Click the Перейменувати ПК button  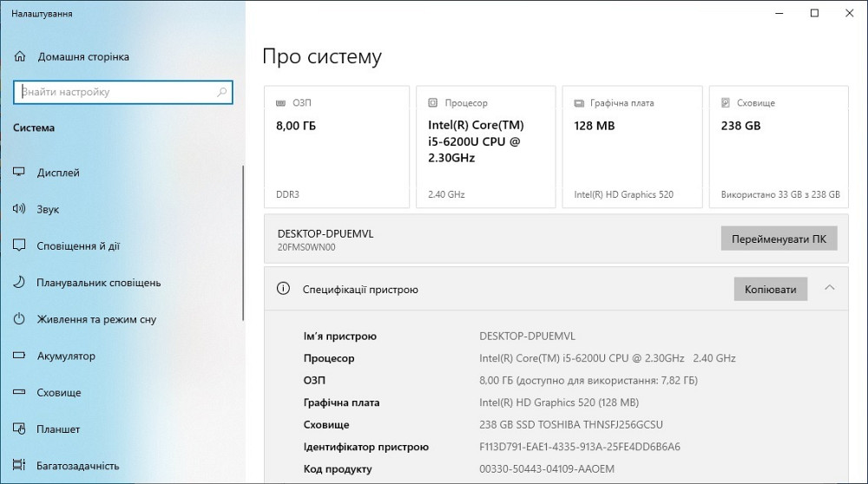[x=779, y=239]
